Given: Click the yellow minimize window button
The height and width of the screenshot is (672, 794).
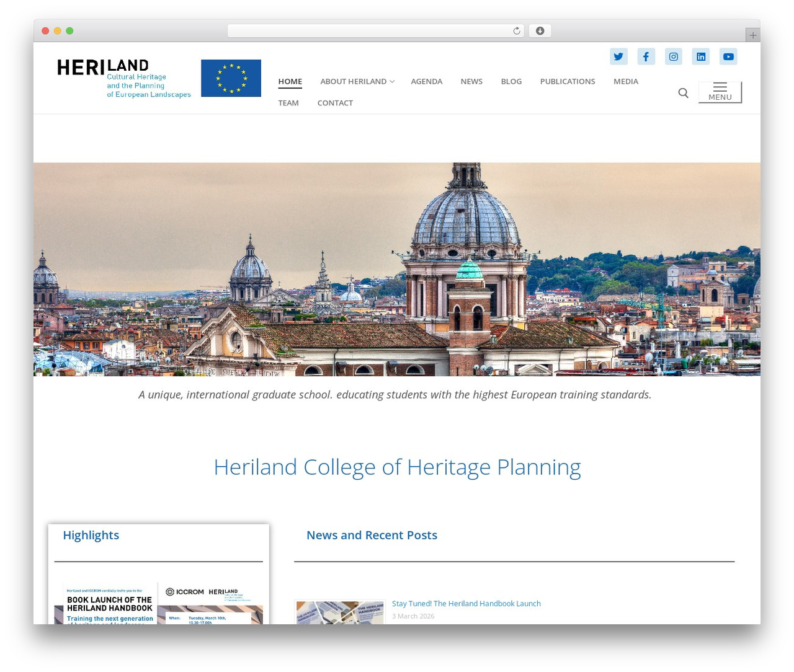Looking at the screenshot, I should point(57,31).
